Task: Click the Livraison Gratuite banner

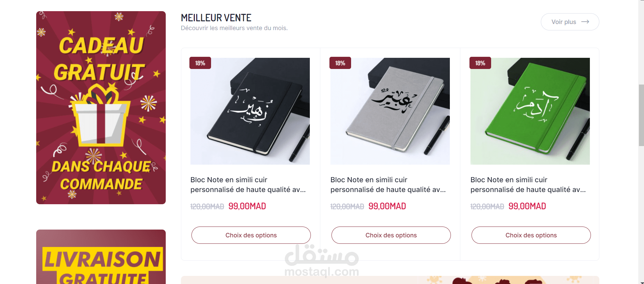Action: tap(101, 257)
